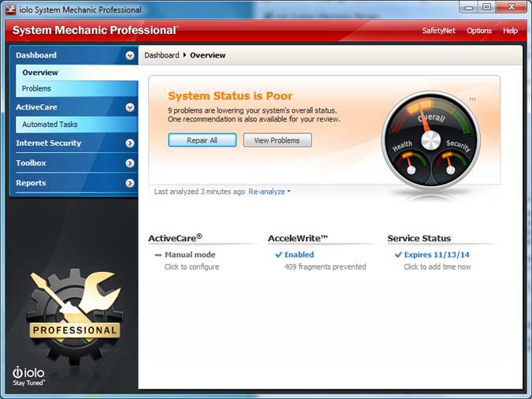
Task: Click '409 fragments prevented' text
Action: (x=325, y=267)
